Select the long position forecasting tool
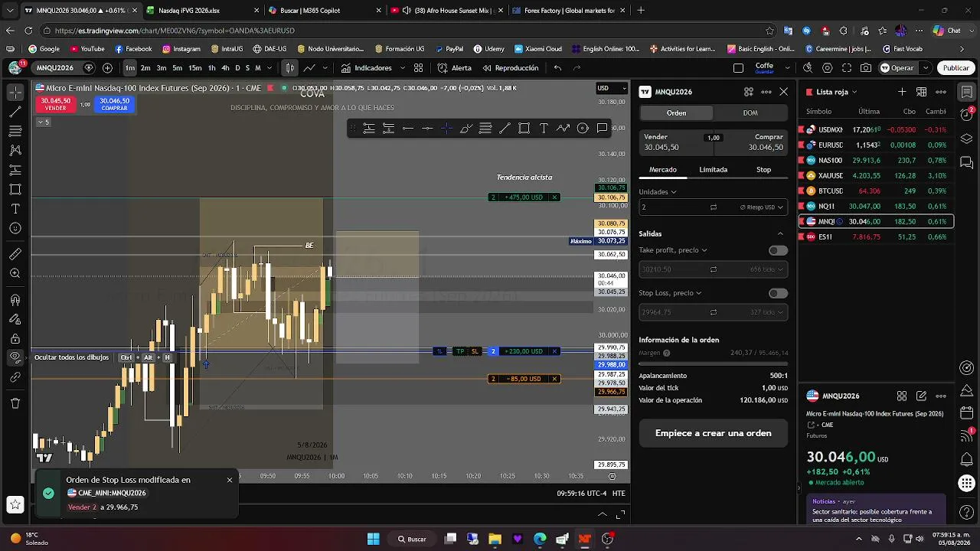Image resolution: width=980 pixels, height=551 pixels. pyautogui.click(x=15, y=170)
